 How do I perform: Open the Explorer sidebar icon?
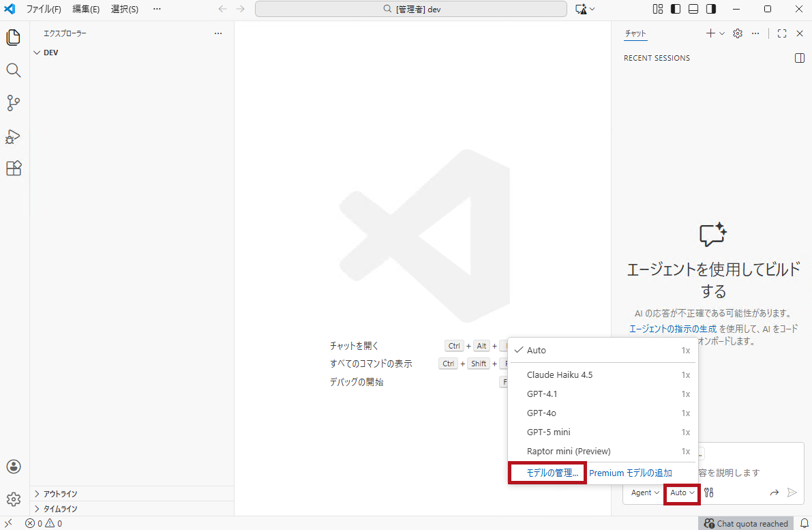point(13,38)
